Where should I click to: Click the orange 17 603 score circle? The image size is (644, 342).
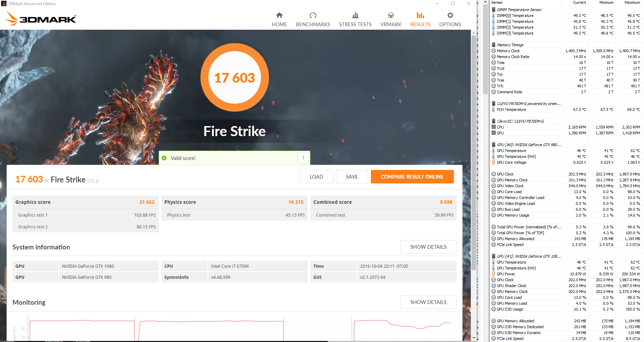(x=235, y=77)
